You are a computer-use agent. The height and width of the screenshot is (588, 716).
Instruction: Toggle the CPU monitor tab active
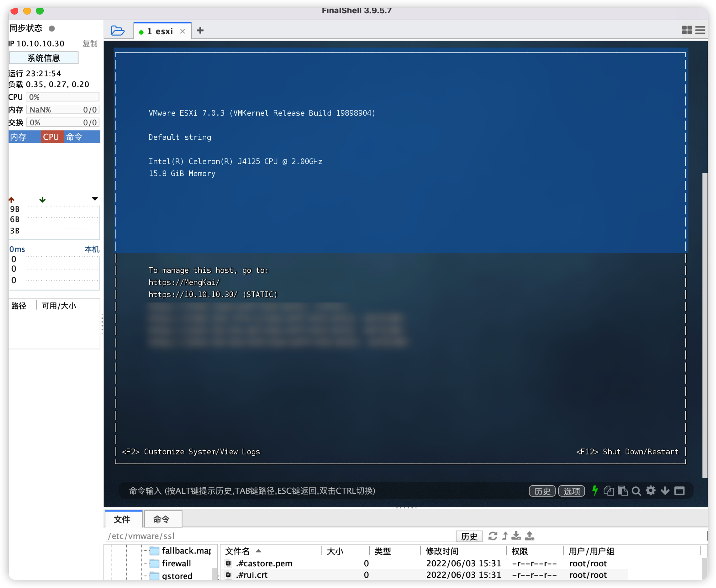[x=50, y=137]
